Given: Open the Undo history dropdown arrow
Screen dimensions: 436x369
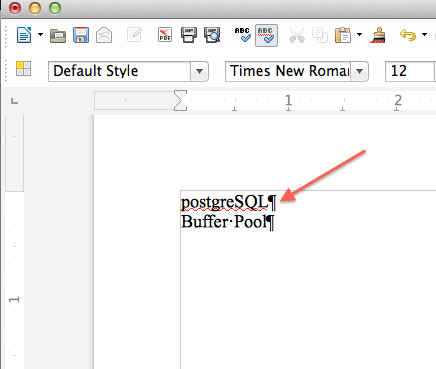Looking at the screenshot, I should [424, 34].
